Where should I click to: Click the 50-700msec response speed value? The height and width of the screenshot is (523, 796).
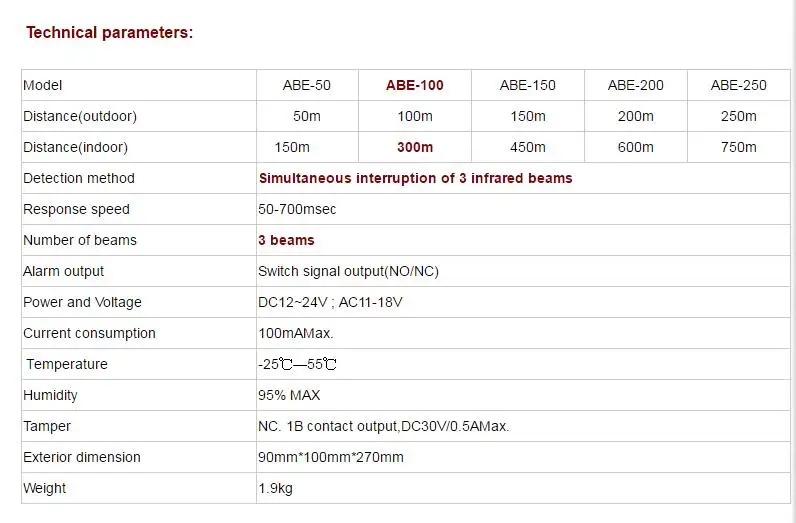[297, 209]
